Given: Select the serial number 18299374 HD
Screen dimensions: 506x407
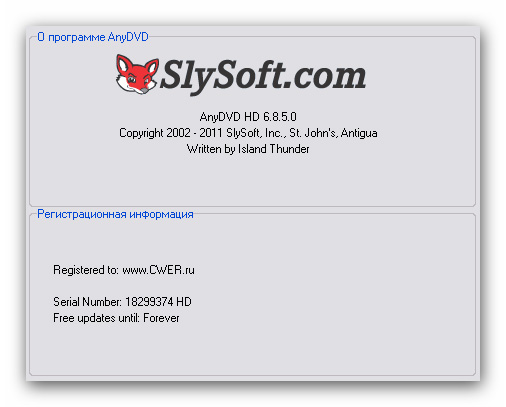Looking at the screenshot, I should pyautogui.click(x=158, y=302).
